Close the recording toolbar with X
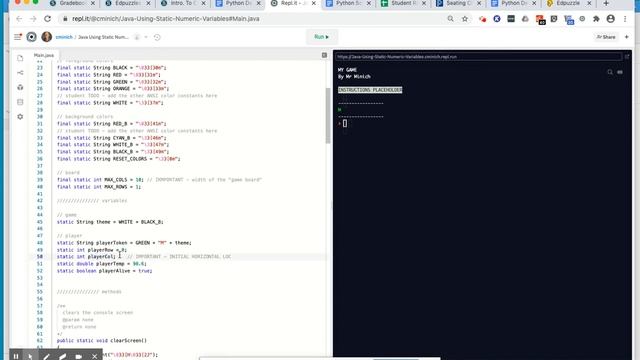This screenshot has height=360, width=640. click(94, 356)
